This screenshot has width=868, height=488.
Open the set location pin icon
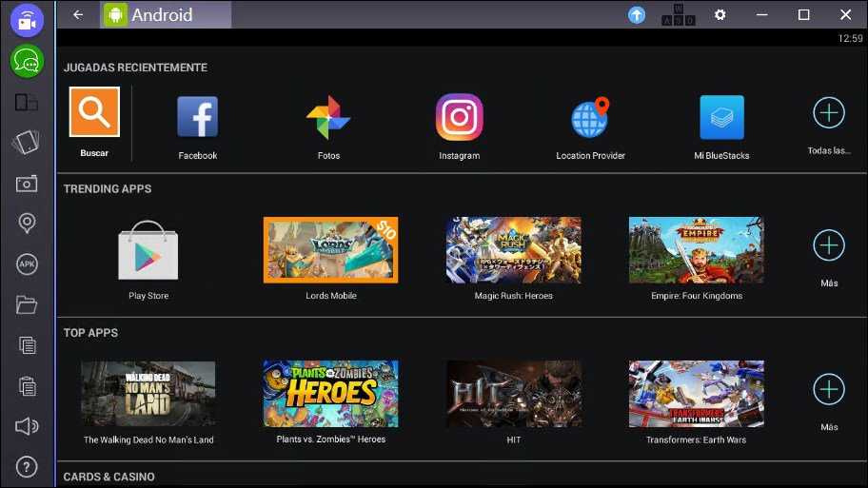coord(27,224)
